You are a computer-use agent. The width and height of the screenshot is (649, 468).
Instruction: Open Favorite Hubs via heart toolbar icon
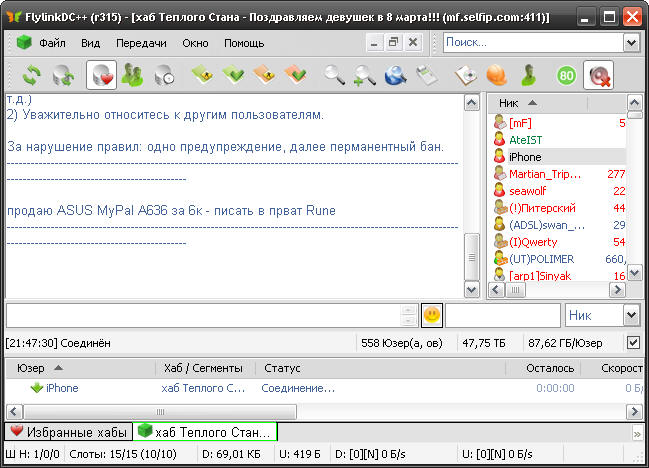coord(101,75)
